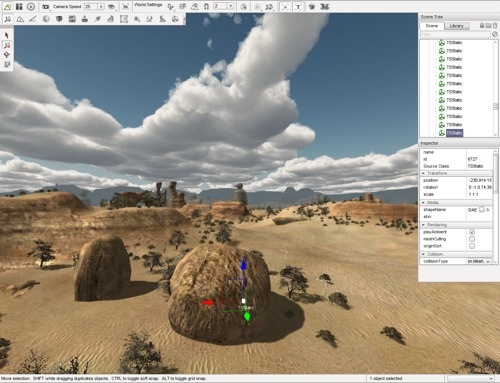Toggle the snap-to-terrain icon
Screen dimensions: 500x383
[x=195, y=7]
